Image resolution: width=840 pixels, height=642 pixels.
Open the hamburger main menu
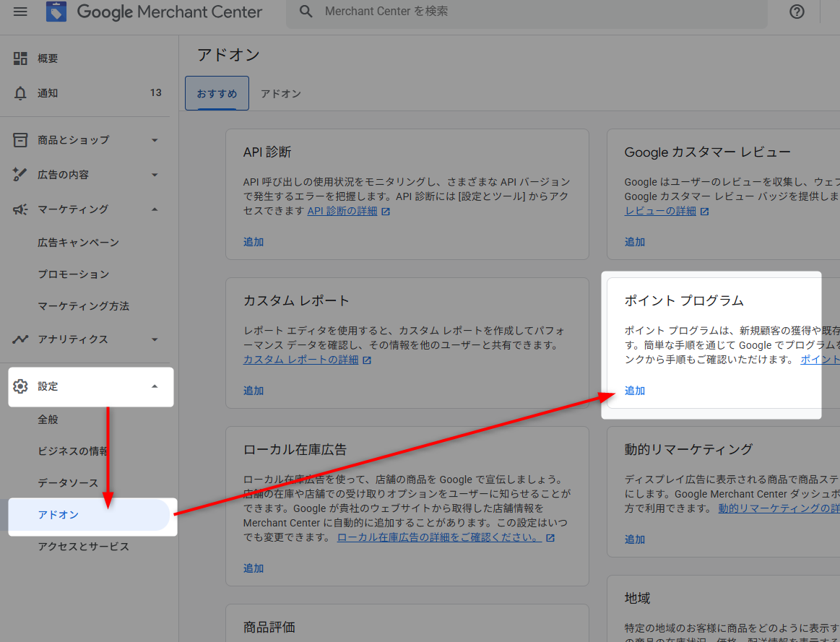(20, 12)
